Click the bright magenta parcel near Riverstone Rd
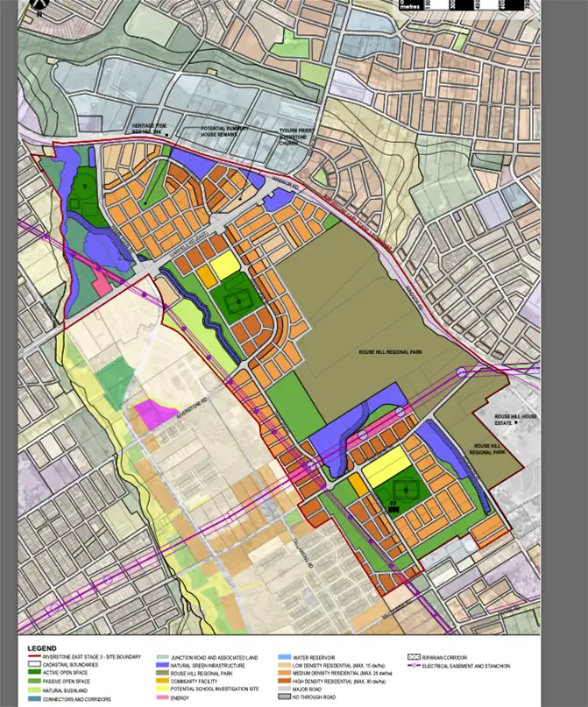The image size is (588, 707). 153,414
